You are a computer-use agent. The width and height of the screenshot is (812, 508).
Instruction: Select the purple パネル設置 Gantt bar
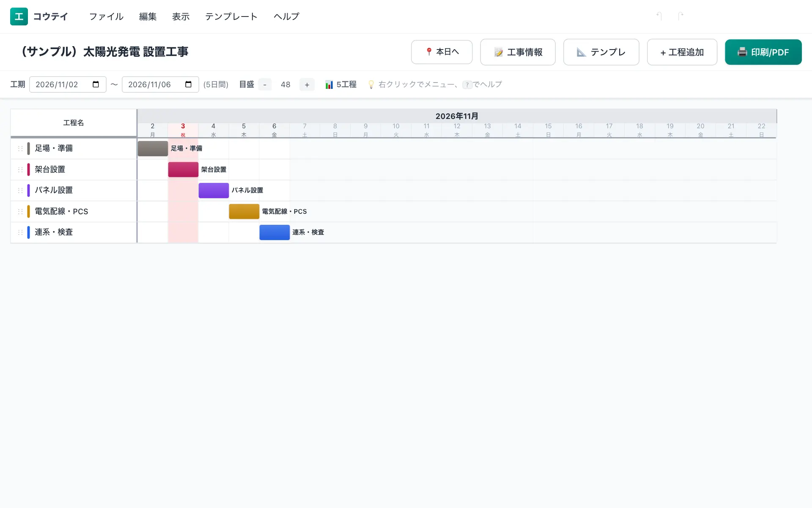[x=214, y=190]
